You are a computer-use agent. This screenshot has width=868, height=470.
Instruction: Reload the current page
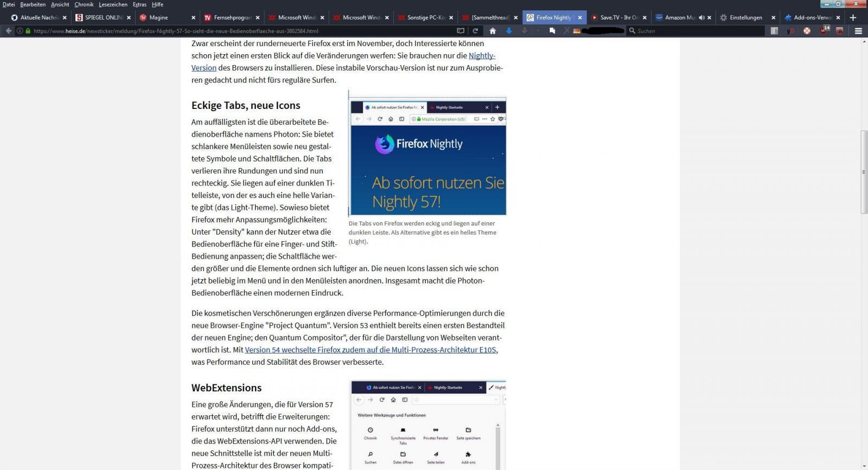(x=475, y=31)
